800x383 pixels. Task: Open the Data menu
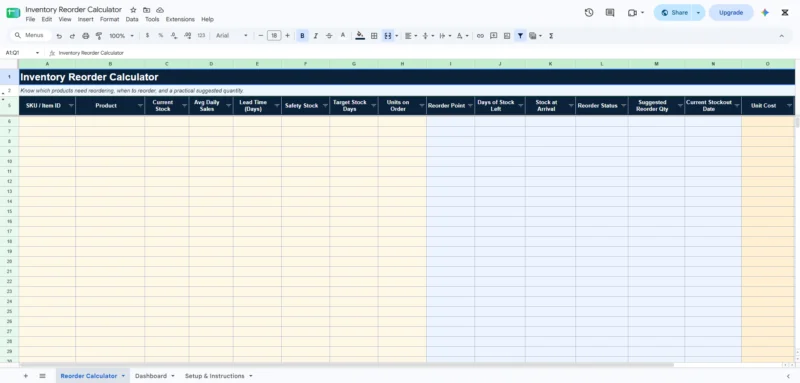[x=132, y=19]
